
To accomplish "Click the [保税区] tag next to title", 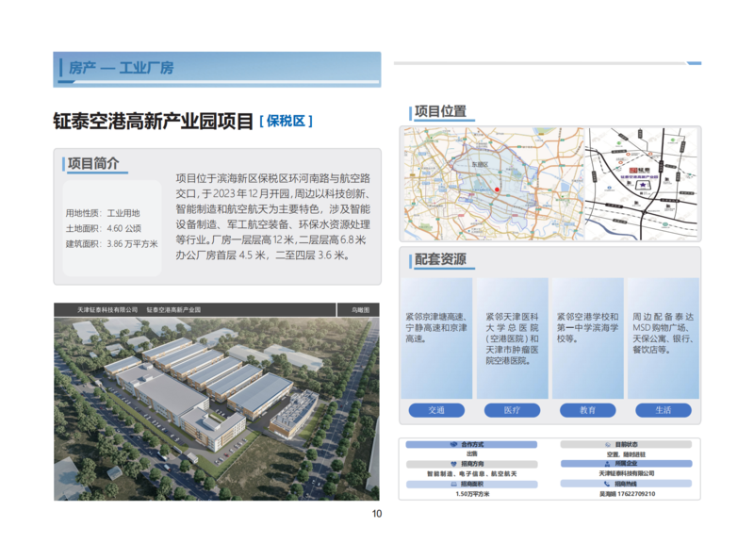I will (x=287, y=122).
